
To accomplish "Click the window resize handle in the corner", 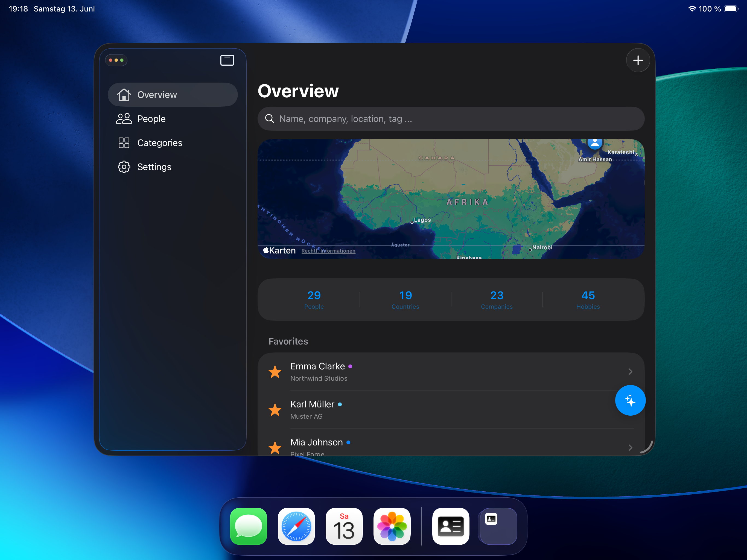I will pos(647,447).
